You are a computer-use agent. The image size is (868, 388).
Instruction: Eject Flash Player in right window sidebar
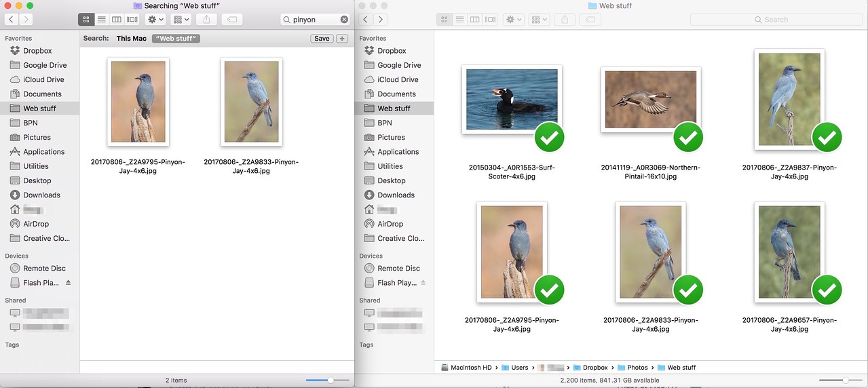(423, 283)
